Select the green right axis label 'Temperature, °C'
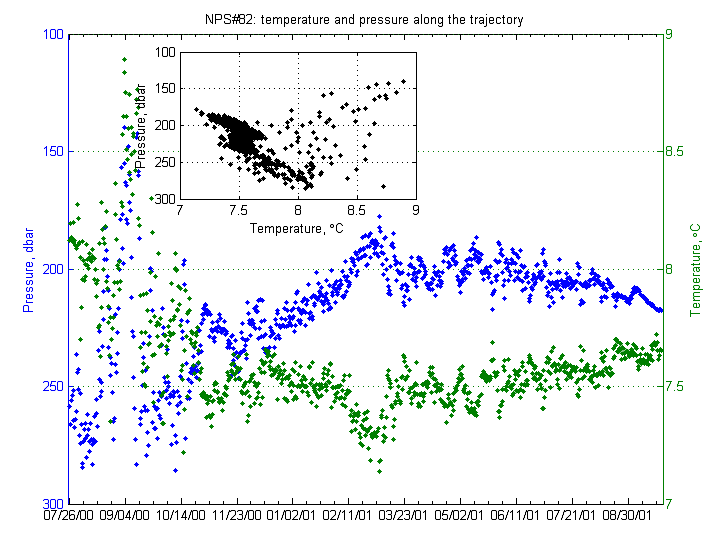Screen dimensions: 717x539 [696, 269]
